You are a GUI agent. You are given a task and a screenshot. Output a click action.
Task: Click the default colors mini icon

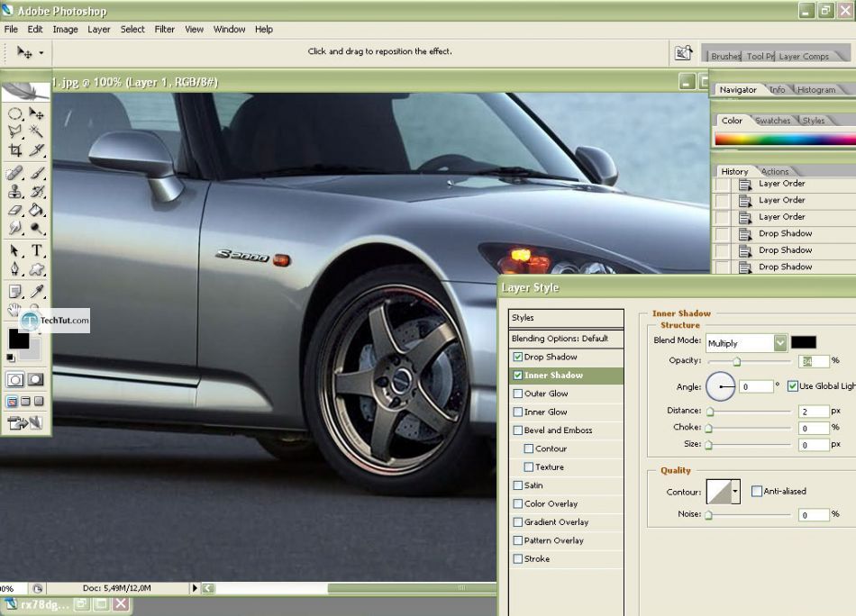pyautogui.click(x=11, y=358)
